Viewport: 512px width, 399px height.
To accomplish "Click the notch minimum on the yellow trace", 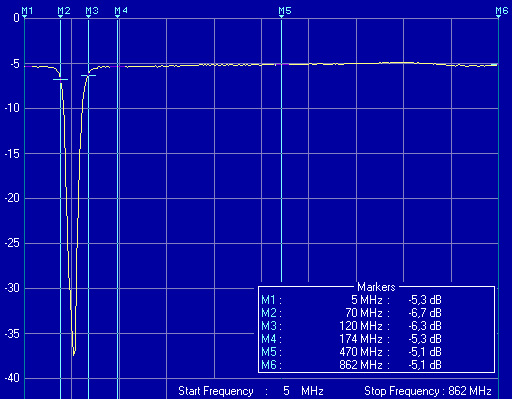I will (74, 355).
